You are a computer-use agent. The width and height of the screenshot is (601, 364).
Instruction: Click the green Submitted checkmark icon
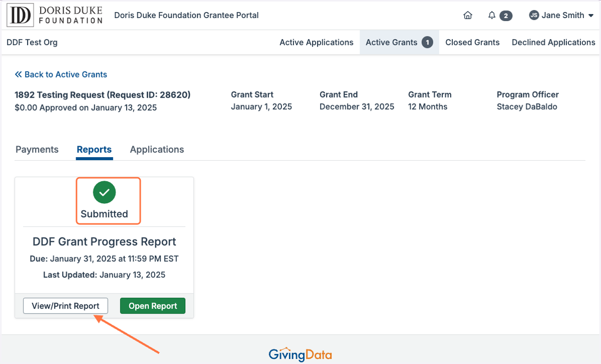104,193
